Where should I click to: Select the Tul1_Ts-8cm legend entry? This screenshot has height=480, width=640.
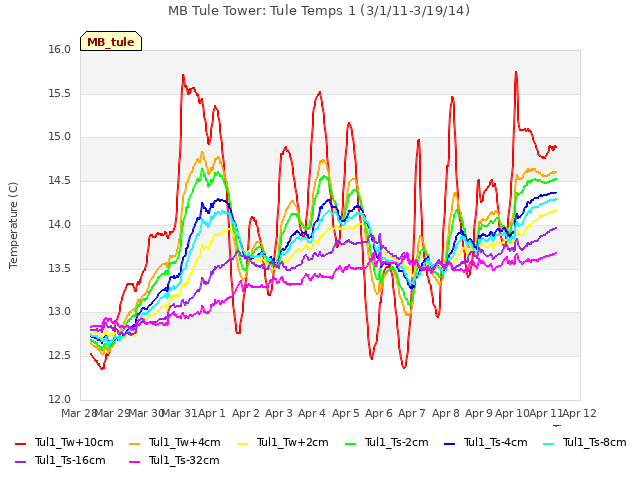(x=584, y=442)
